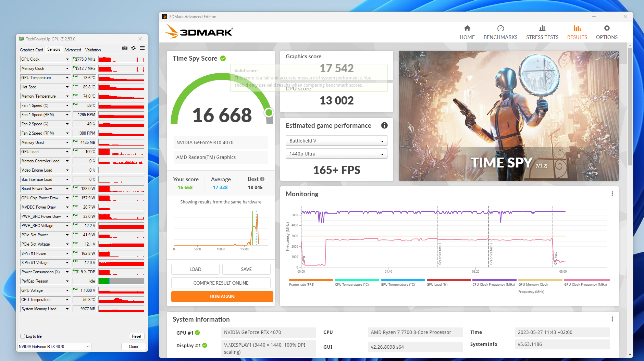Click the Time Spy artwork thumbnail
Viewport: 644px width, 361px height.
pyautogui.click(x=509, y=116)
